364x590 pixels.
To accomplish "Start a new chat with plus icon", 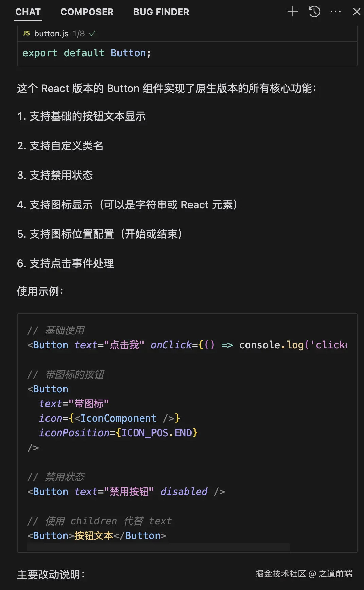I will pos(293,11).
